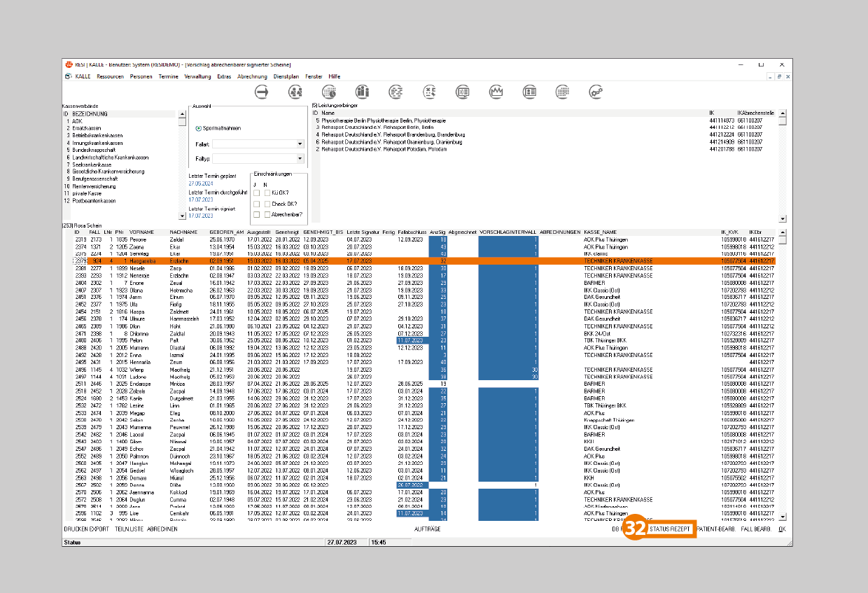
Task: Check the N checkbox beside Kü OK?
Action: tap(267, 193)
